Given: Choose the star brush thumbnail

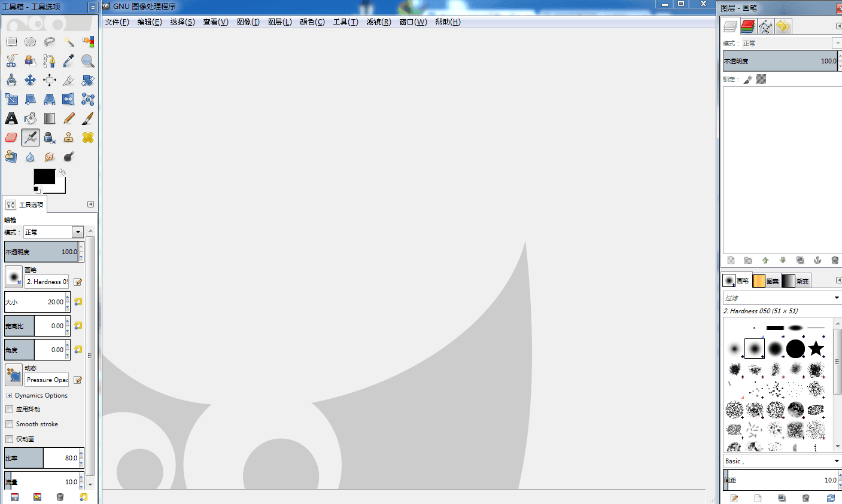Looking at the screenshot, I should coord(816,348).
